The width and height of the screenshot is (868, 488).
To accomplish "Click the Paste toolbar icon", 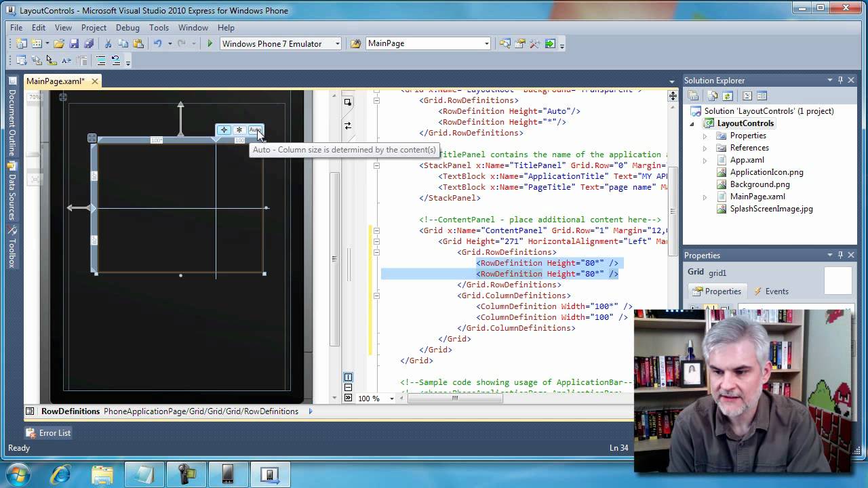I will coord(138,43).
